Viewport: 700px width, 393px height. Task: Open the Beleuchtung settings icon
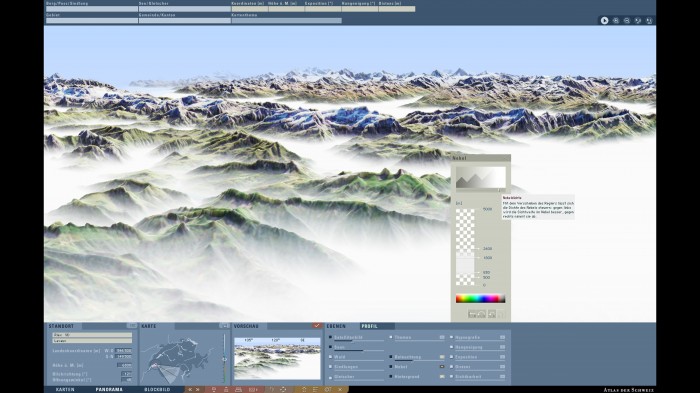pyautogui.click(x=442, y=357)
